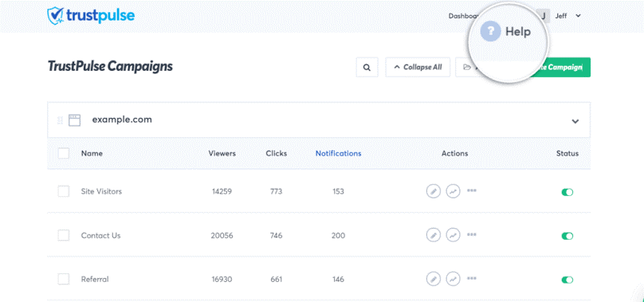The height and width of the screenshot is (302, 644).
Task: Open the Help link
Action: (x=518, y=32)
